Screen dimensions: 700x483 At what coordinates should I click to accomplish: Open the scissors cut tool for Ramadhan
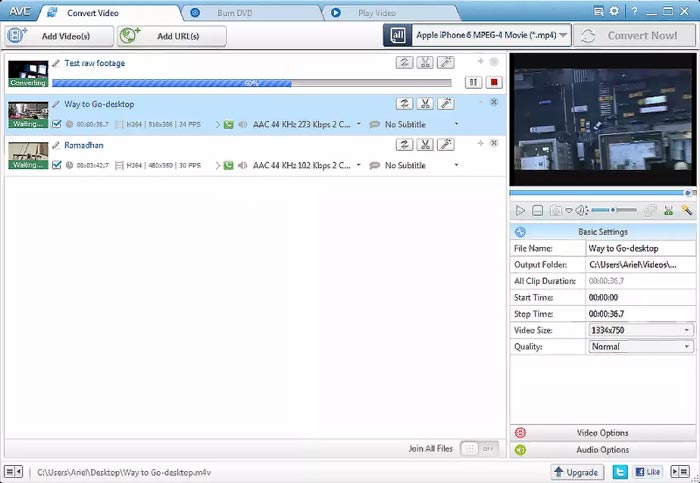point(425,144)
